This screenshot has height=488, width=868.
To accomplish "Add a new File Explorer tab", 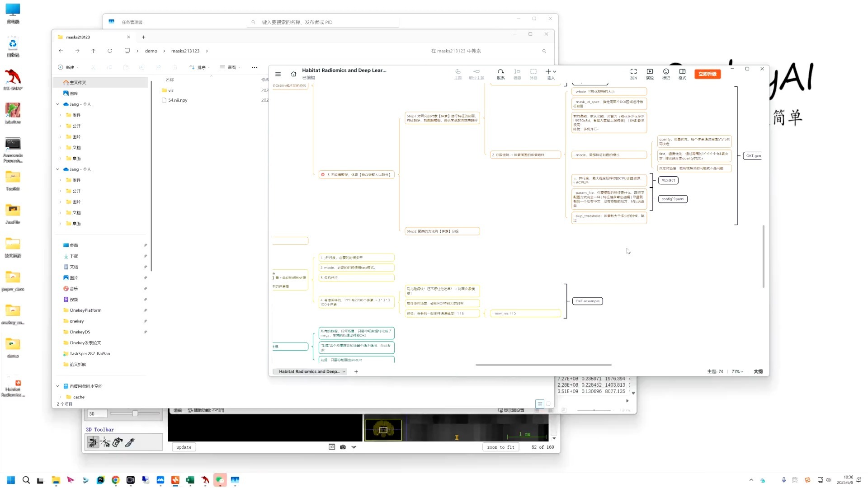I will (143, 37).
